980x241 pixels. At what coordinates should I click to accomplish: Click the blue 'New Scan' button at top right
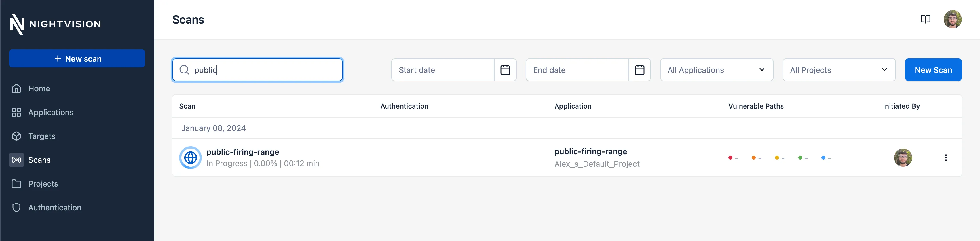pyautogui.click(x=933, y=70)
